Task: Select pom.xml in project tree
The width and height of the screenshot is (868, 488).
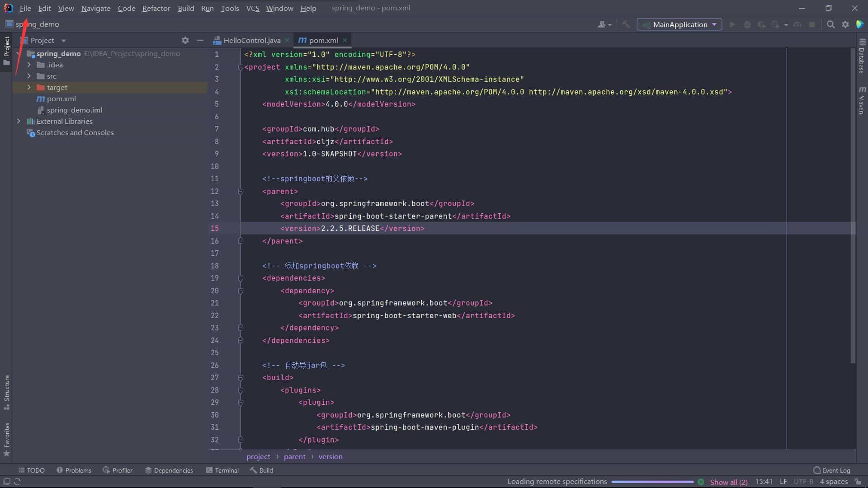Action: click(x=61, y=99)
